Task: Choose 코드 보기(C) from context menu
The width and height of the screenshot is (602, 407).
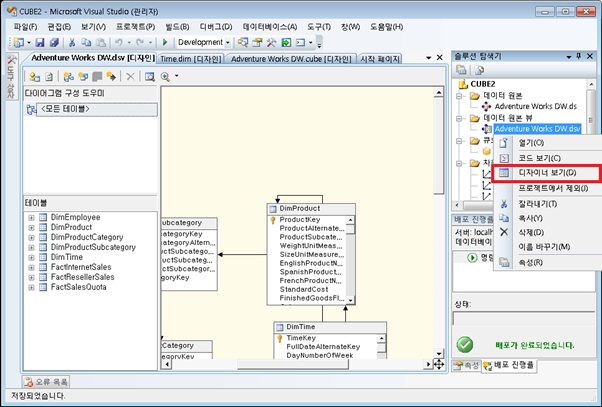Action: [x=547, y=158]
